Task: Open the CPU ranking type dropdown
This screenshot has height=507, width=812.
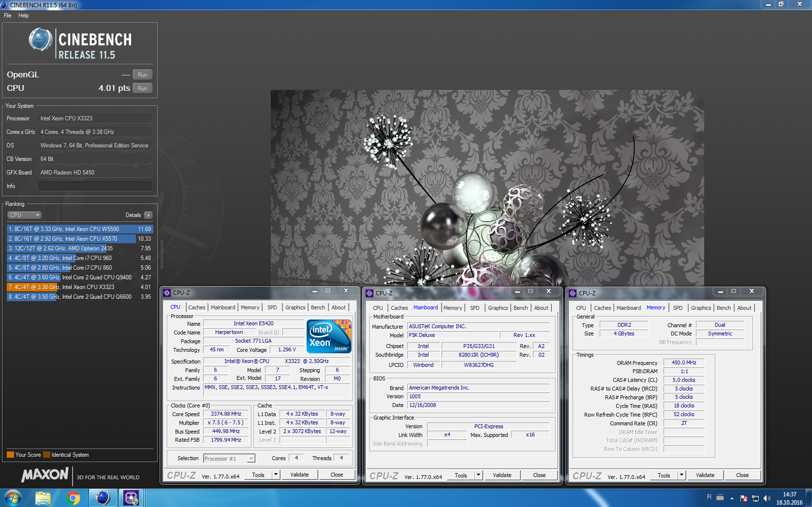Action: point(24,215)
